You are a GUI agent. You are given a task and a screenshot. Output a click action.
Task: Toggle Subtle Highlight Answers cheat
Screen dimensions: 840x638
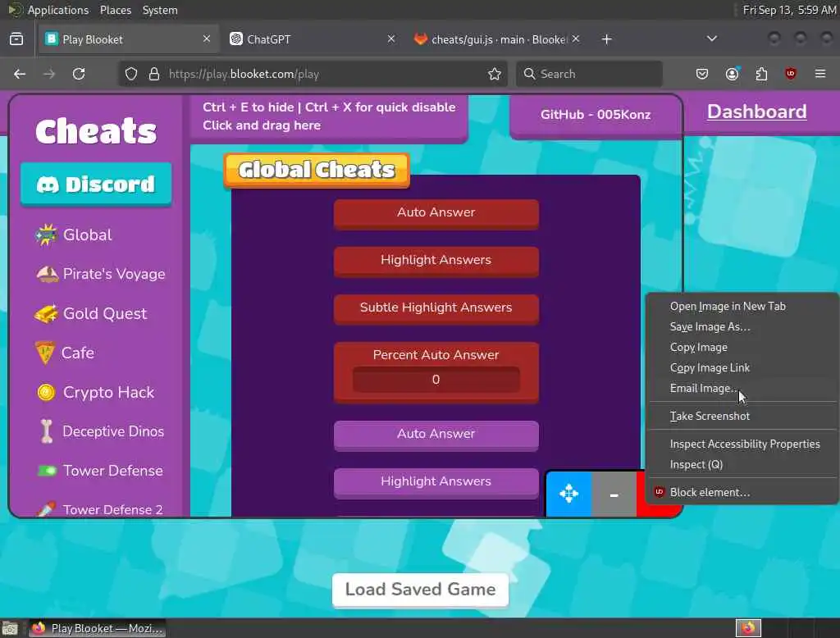[436, 309]
